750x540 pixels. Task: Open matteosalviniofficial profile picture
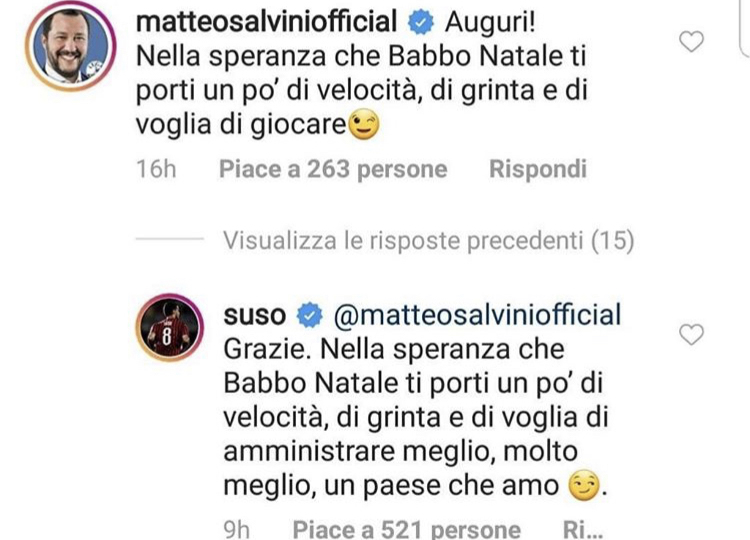pyautogui.click(x=71, y=46)
